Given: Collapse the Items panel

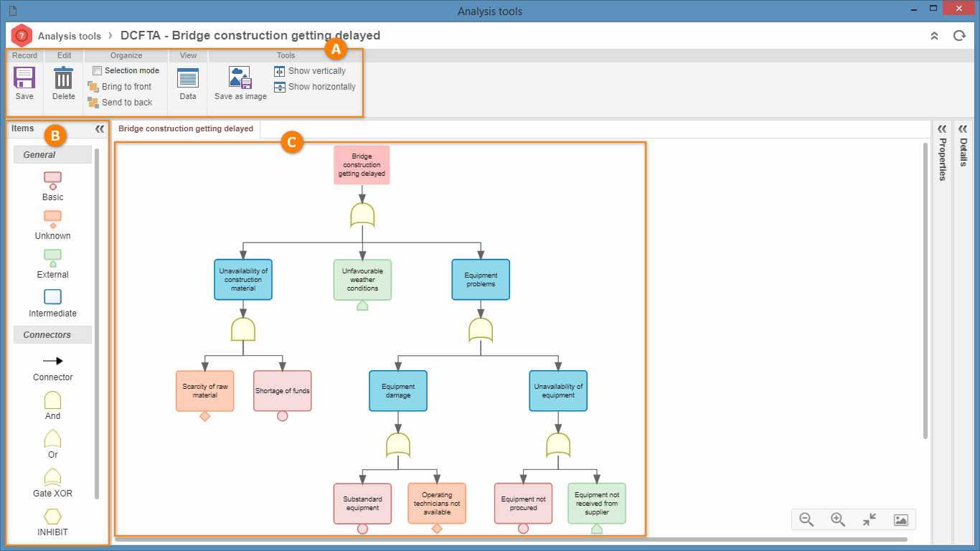Looking at the screenshot, I should pos(100,129).
